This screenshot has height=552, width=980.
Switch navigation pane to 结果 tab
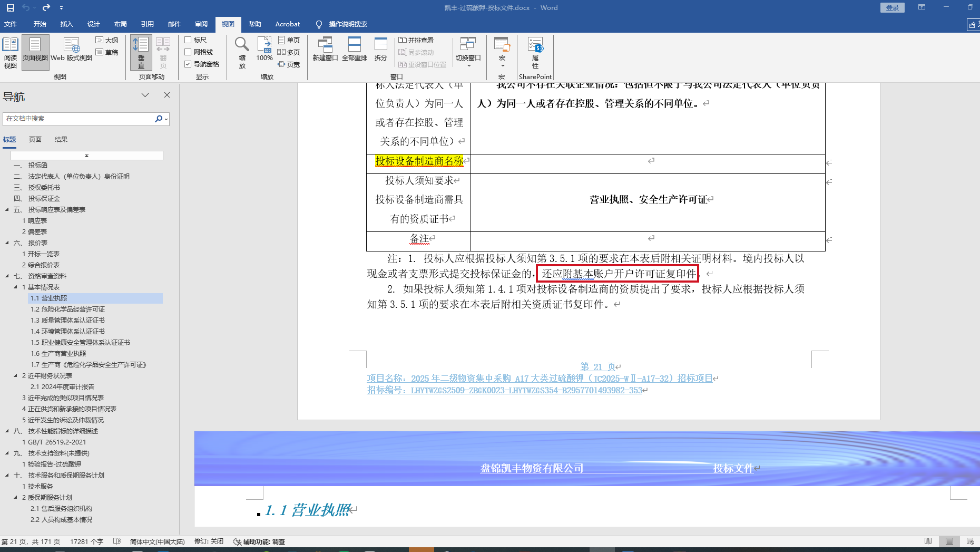(61, 140)
